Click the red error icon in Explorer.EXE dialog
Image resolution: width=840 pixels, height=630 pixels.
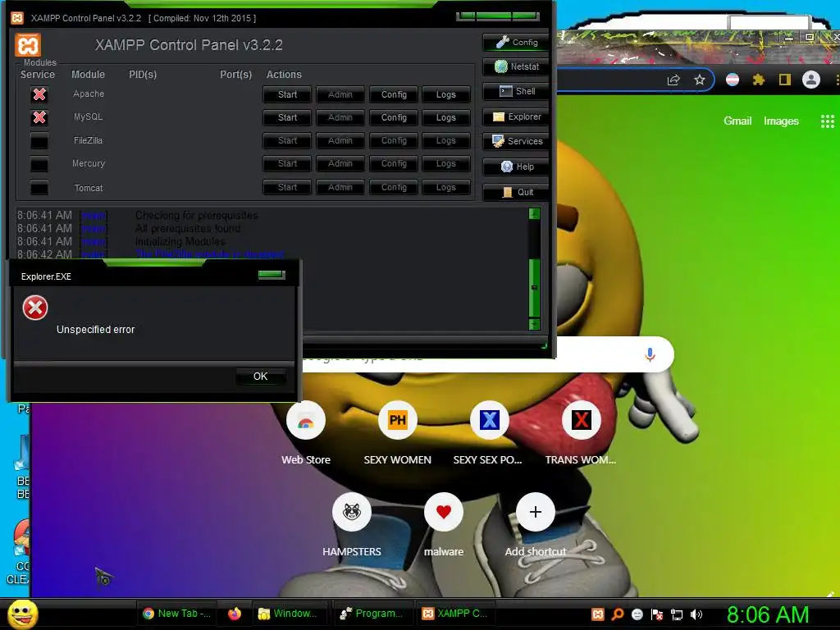coord(35,308)
